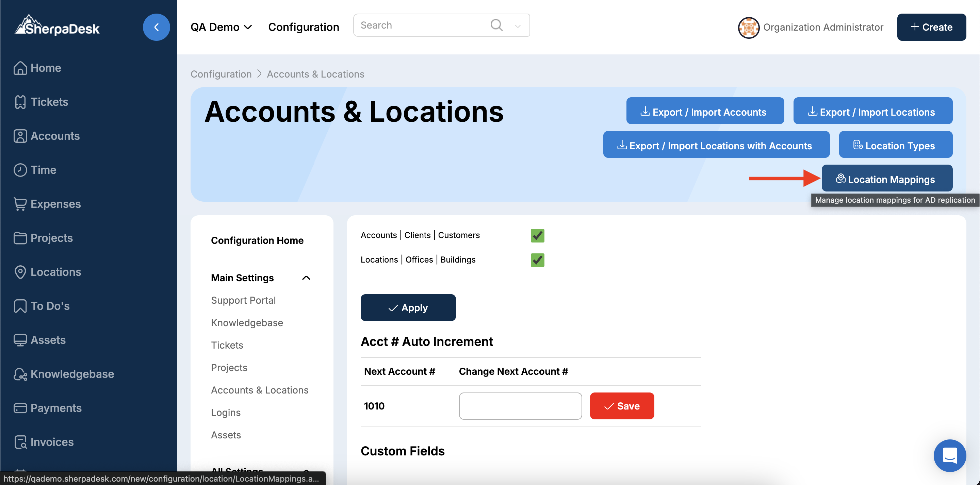Open Support Portal settings item
Viewport: 980px width, 485px height.
pos(243,300)
